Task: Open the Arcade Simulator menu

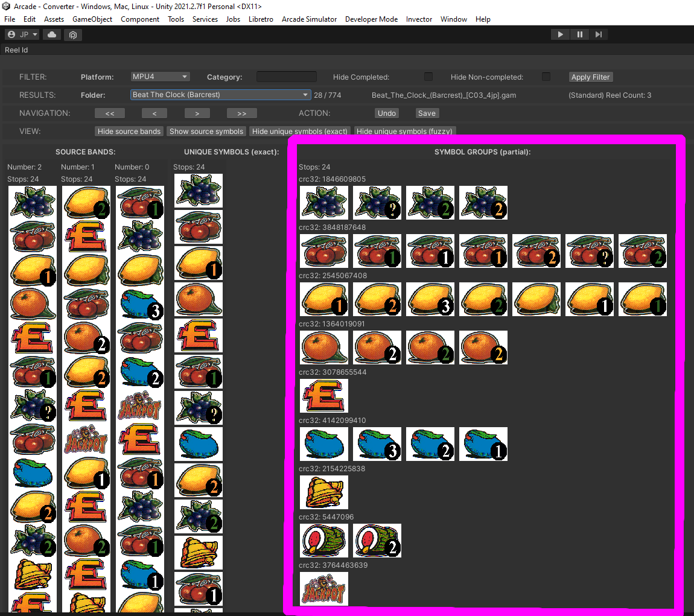Action: (x=309, y=19)
